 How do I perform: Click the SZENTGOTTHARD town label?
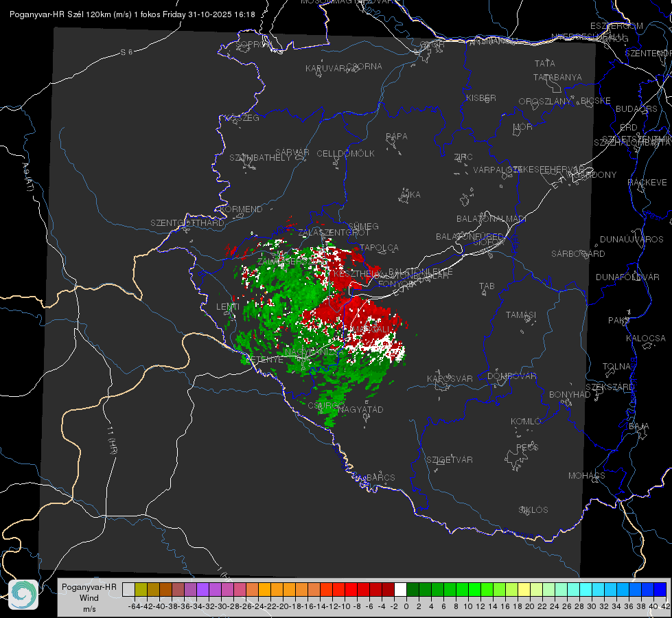point(187,223)
